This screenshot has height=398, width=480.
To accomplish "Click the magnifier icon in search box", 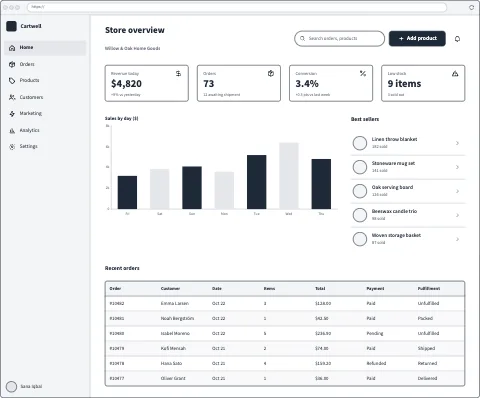I will [x=302, y=39].
